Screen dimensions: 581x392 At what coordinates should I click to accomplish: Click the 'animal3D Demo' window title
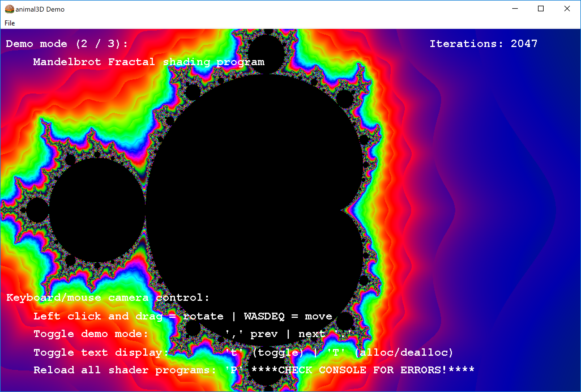click(40, 9)
